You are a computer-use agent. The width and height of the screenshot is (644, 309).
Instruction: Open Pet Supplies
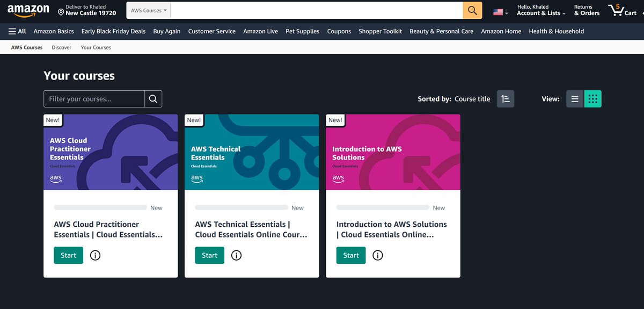tap(302, 31)
